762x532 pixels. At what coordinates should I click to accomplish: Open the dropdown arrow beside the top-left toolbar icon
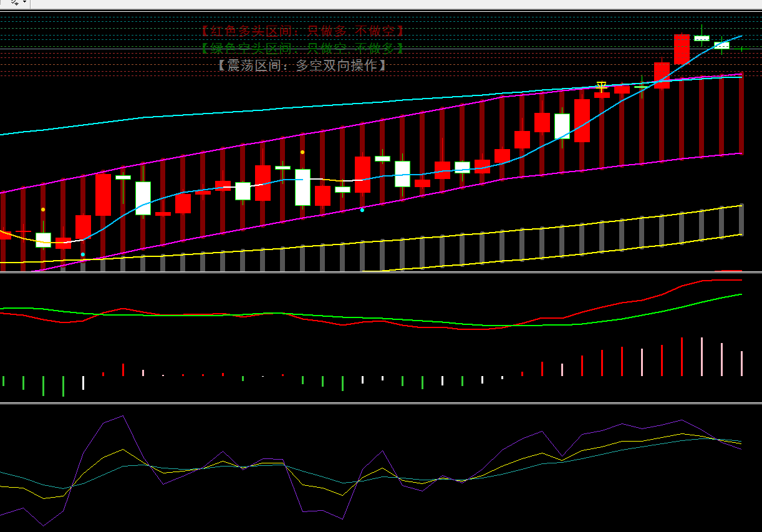25,3
